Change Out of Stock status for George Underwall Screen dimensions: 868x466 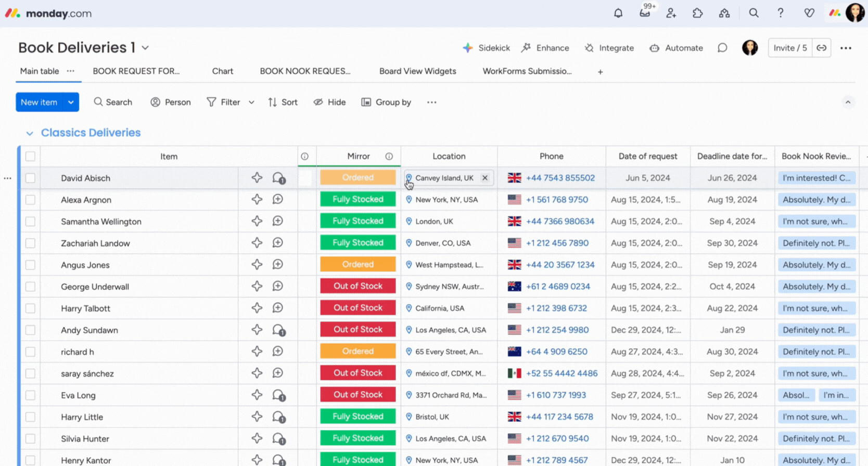358,286
